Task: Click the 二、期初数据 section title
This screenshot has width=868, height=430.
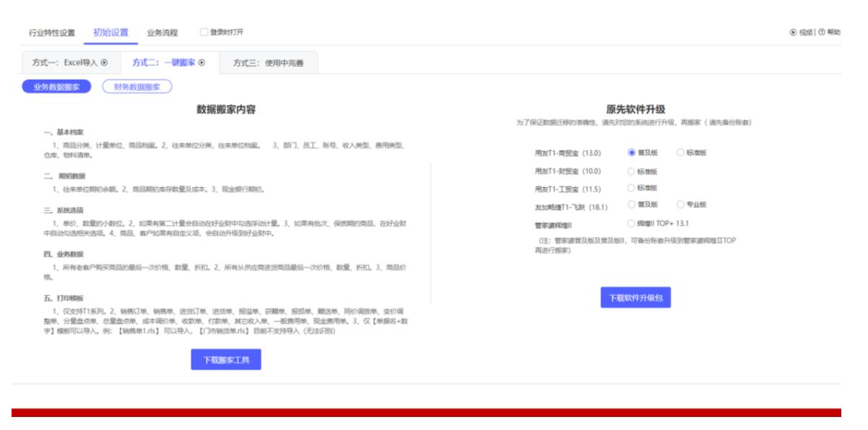Action: [x=63, y=176]
